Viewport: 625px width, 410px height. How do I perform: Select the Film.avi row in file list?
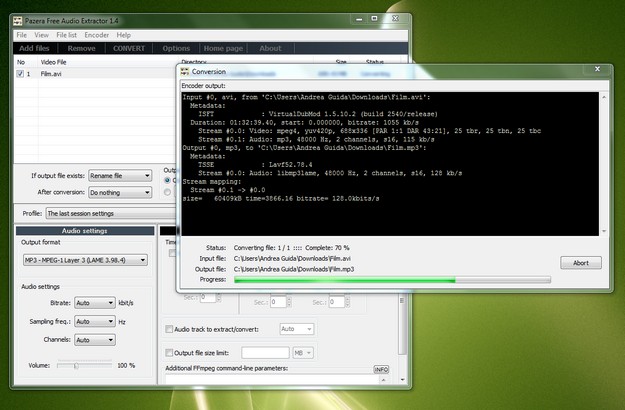click(x=96, y=74)
